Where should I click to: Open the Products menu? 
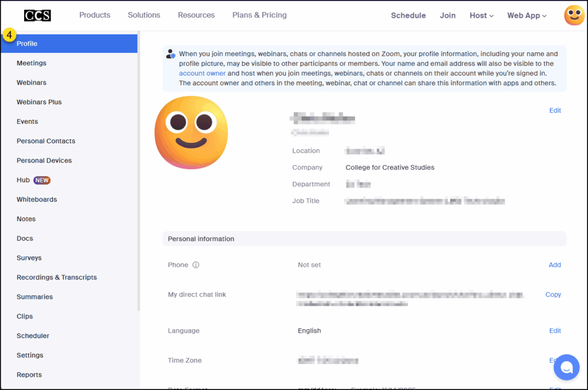coord(95,15)
